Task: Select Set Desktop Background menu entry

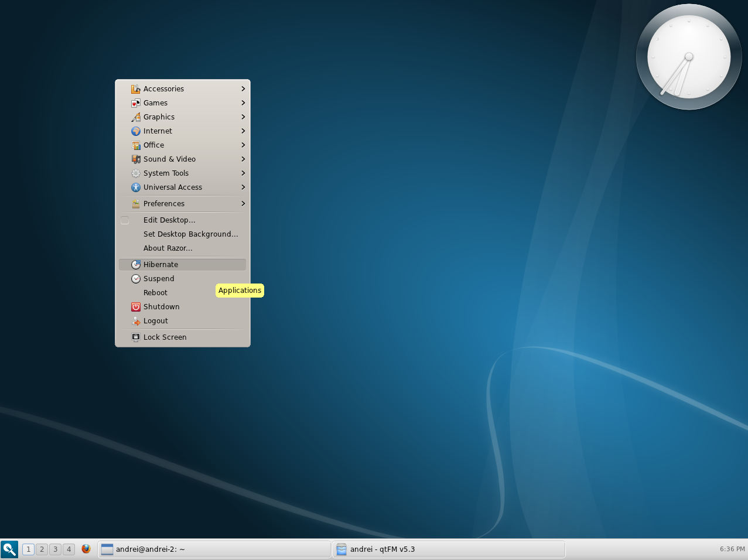Action: click(190, 234)
